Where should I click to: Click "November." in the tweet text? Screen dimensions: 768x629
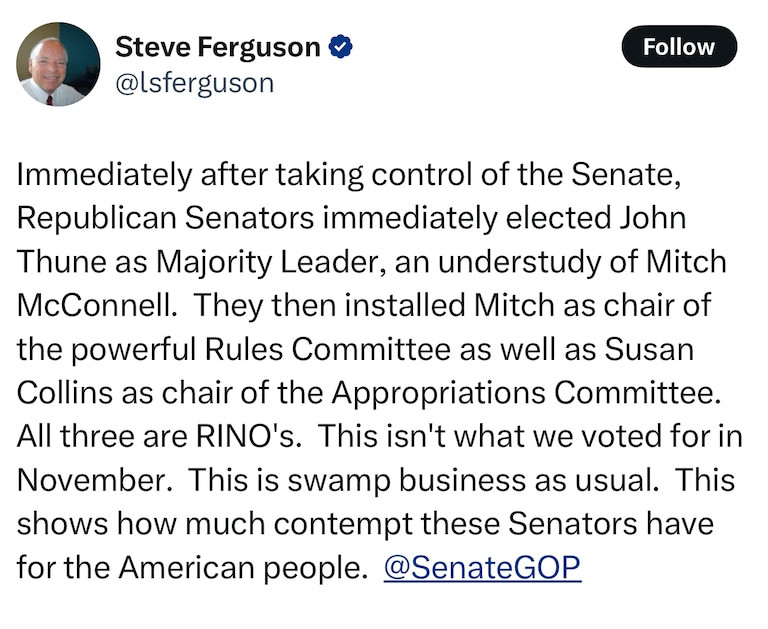coord(95,480)
